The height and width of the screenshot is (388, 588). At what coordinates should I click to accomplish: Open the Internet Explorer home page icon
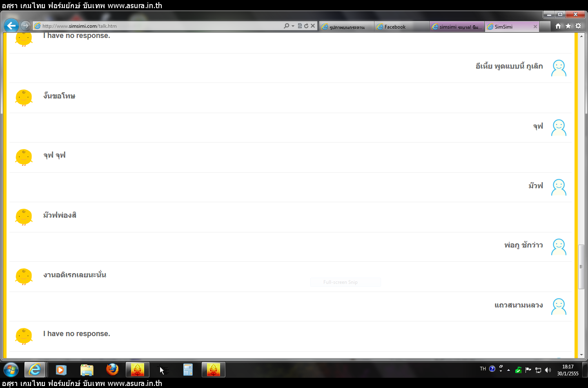coord(558,26)
